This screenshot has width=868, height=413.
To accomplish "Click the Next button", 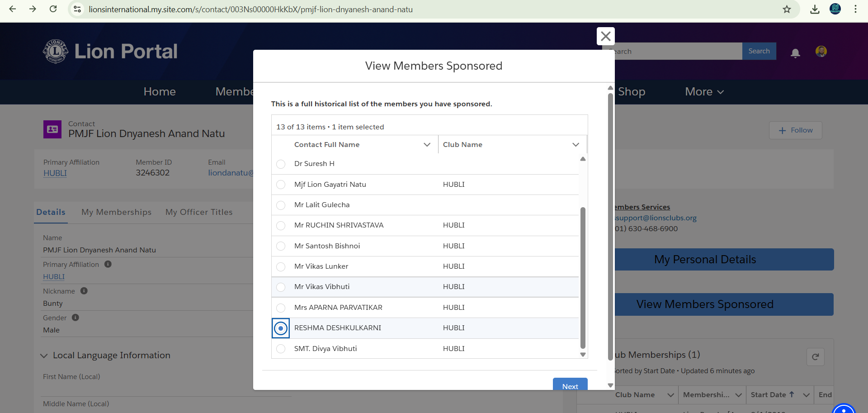I will coord(570,385).
